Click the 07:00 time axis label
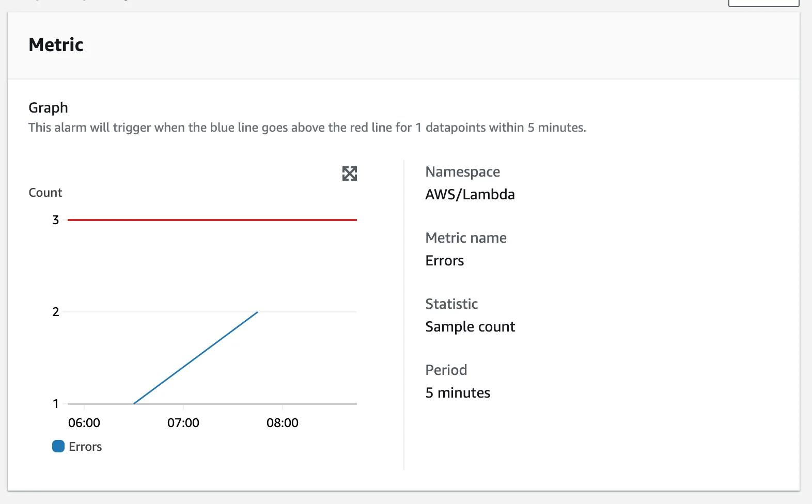This screenshot has height=504, width=812. 183,423
